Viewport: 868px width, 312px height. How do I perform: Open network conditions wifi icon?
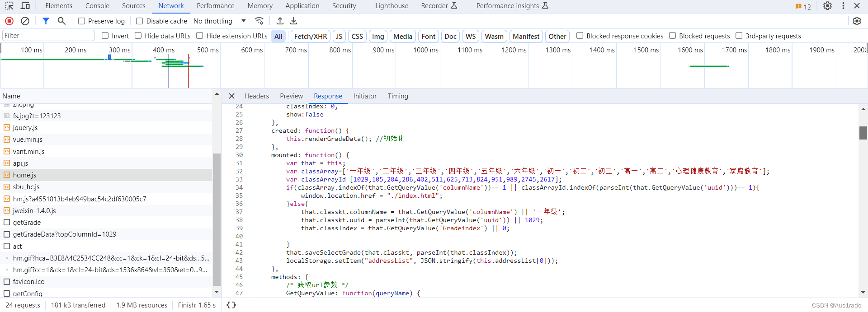coord(259,21)
